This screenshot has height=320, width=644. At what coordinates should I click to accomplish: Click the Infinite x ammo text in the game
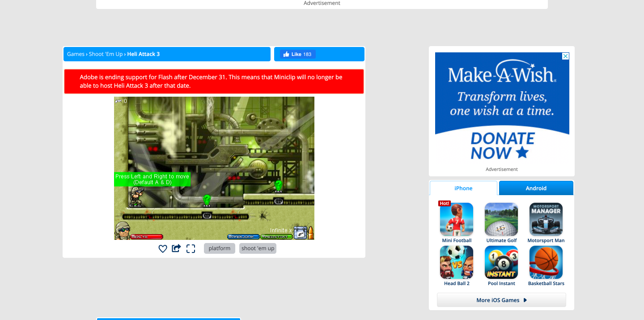tap(281, 230)
